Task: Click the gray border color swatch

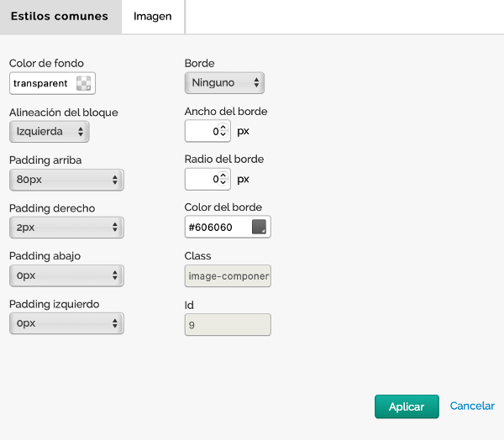Action: (x=259, y=228)
